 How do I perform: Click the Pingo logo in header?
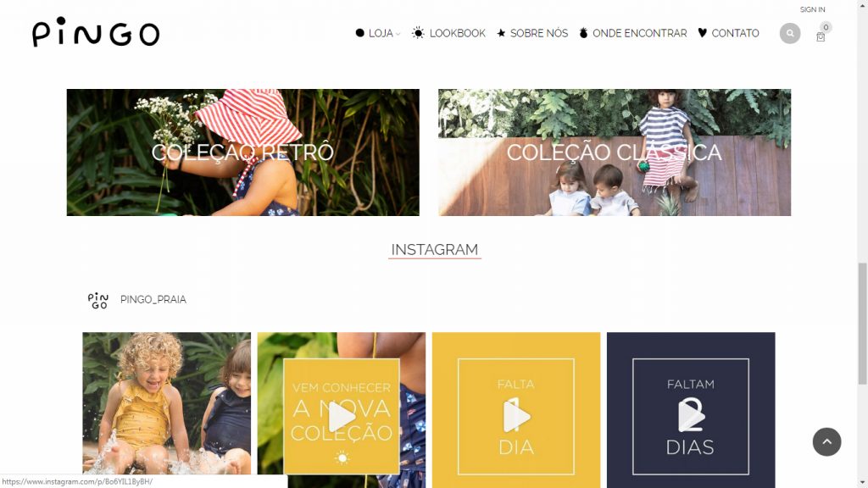coord(96,32)
